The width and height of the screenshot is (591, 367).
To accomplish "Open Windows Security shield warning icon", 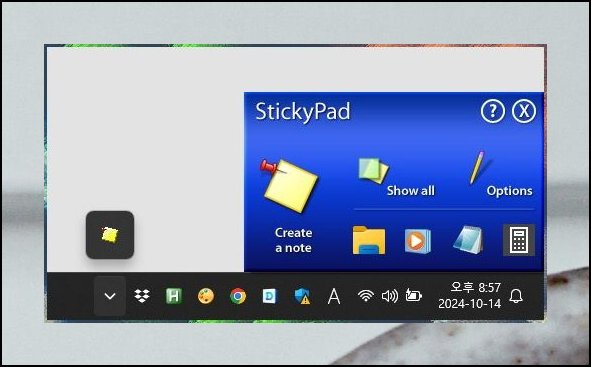I will 302,296.
